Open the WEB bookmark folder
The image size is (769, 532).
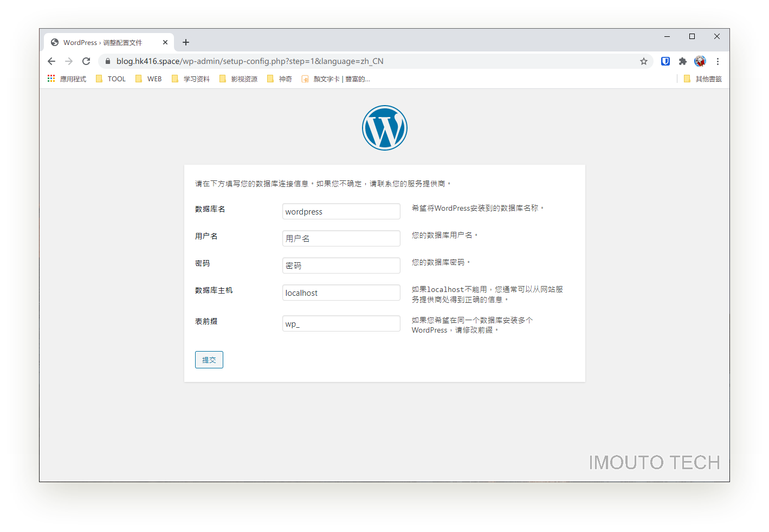(148, 79)
